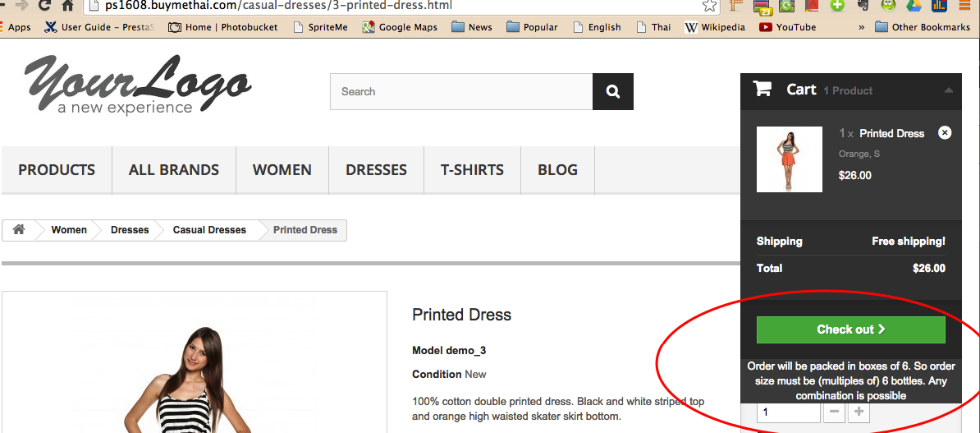The height and width of the screenshot is (433, 980).
Task: Click the green plus extension icon
Action: coord(837,6)
